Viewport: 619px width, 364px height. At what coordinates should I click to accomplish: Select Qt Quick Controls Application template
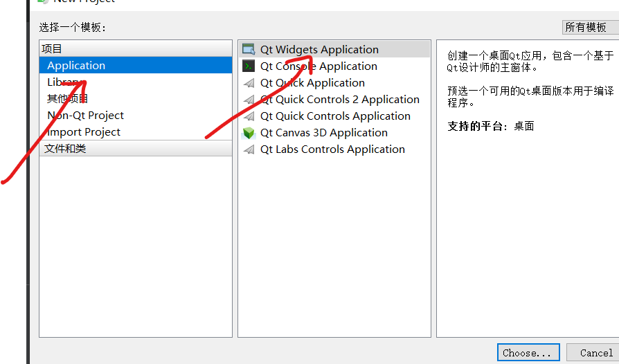(334, 116)
